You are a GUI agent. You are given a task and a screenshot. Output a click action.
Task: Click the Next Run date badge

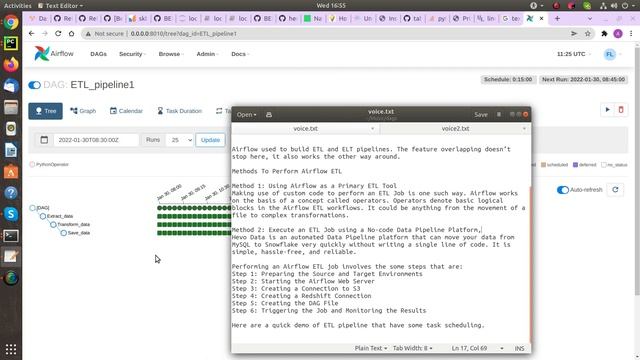[583, 80]
